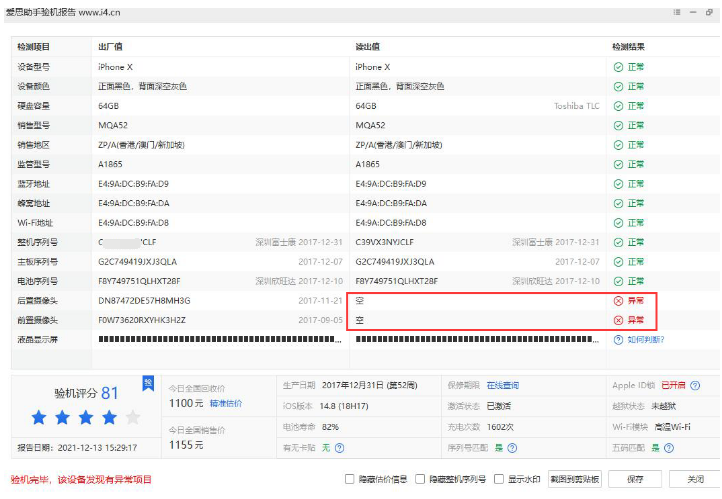
Task: Click help icon next to 五码匹配
Action: point(670,448)
